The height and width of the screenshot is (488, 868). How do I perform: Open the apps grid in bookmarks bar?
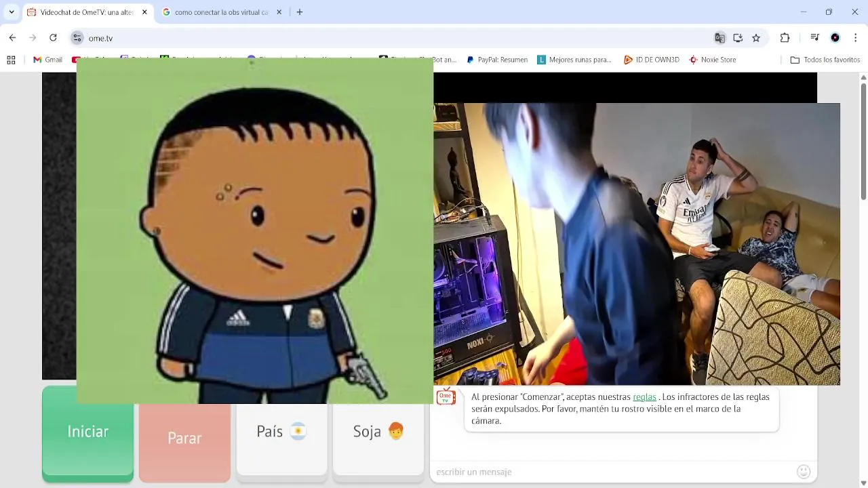11,60
